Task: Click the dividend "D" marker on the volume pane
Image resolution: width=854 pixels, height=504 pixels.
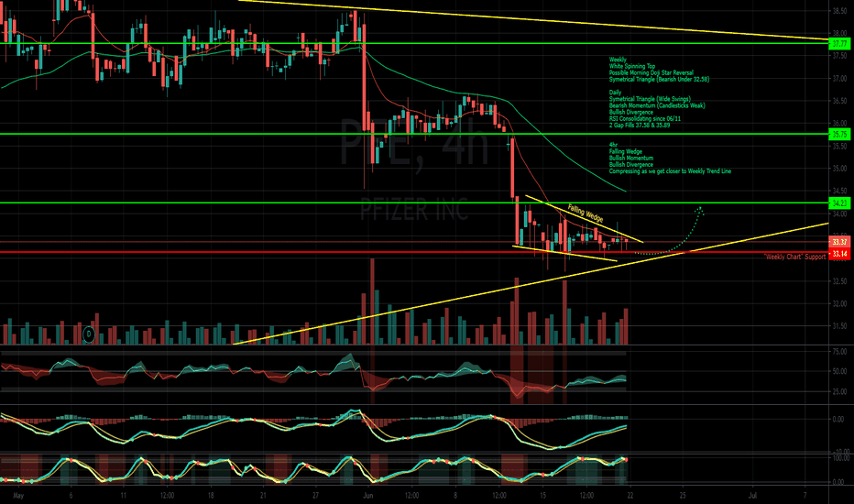Action: click(x=89, y=334)
